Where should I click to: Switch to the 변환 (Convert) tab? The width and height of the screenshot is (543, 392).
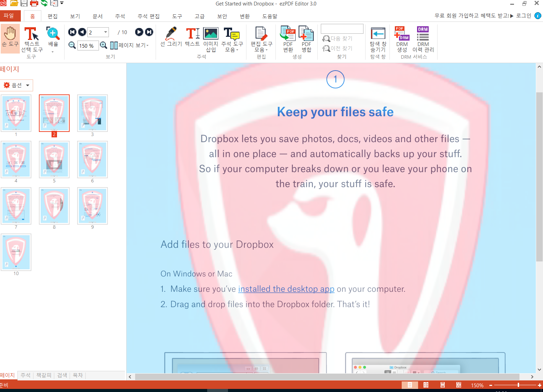pyautogui.click(x=245, y=16)
